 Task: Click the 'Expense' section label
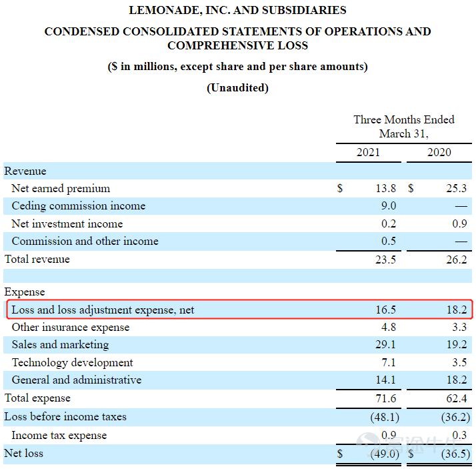(x=25, y=292)
